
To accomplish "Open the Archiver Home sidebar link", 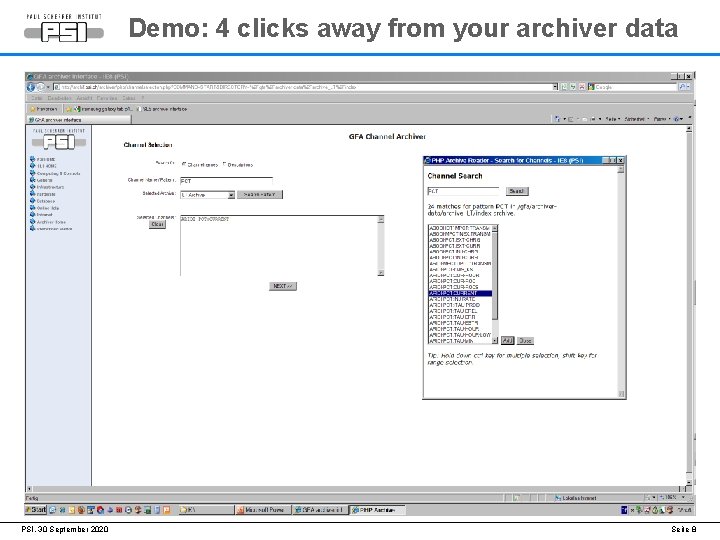I will pyautogui.click(x=51, y=221).
